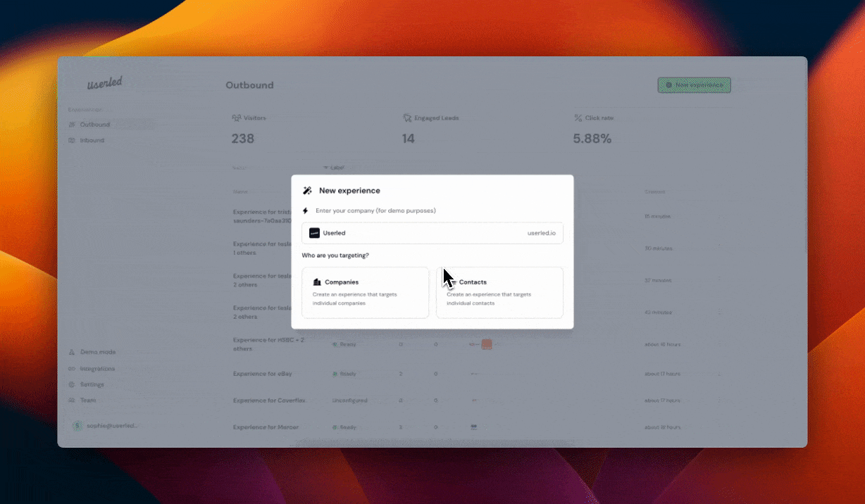Viewport: 865px width, 504px height.
Task: Choose the Companies targeting card
Action: click(365, 292)
